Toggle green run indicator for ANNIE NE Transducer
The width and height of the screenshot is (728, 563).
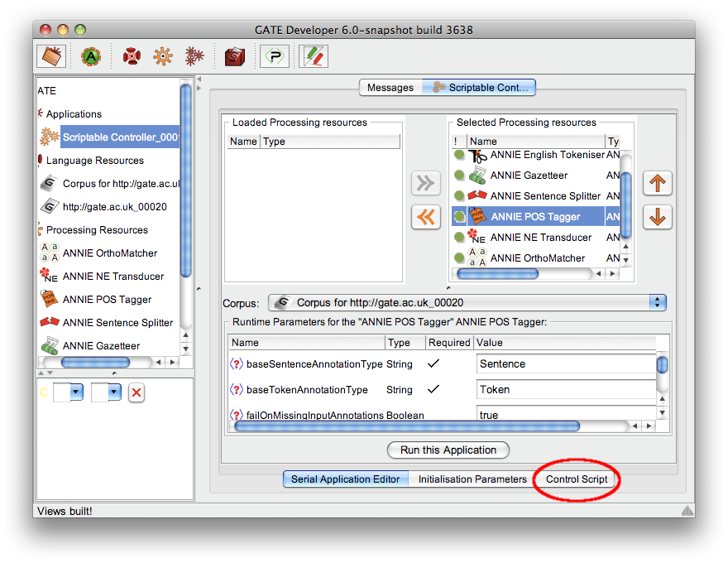click(459, 238)
